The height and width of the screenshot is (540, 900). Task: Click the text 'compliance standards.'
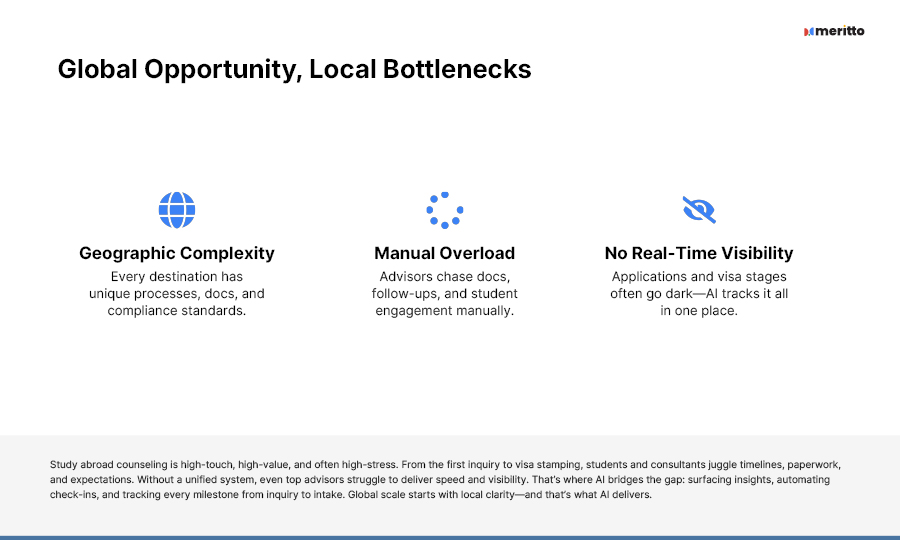click(x=177, y=310)
